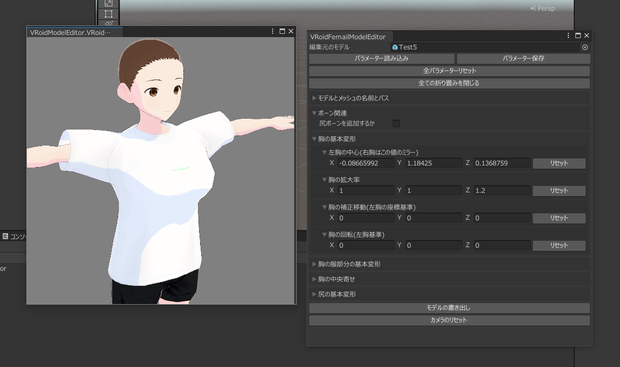The width and height of the screenshot is (620, 367).
Task: Click the Z label of 胸の拡大率 row
Action: point(468,190)
